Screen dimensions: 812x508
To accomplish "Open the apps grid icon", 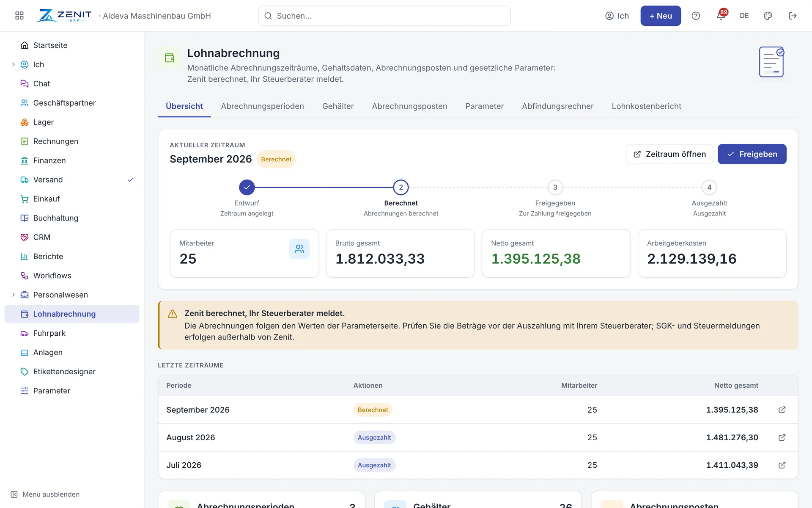I will pyautogui.click(x=19, y=16).
